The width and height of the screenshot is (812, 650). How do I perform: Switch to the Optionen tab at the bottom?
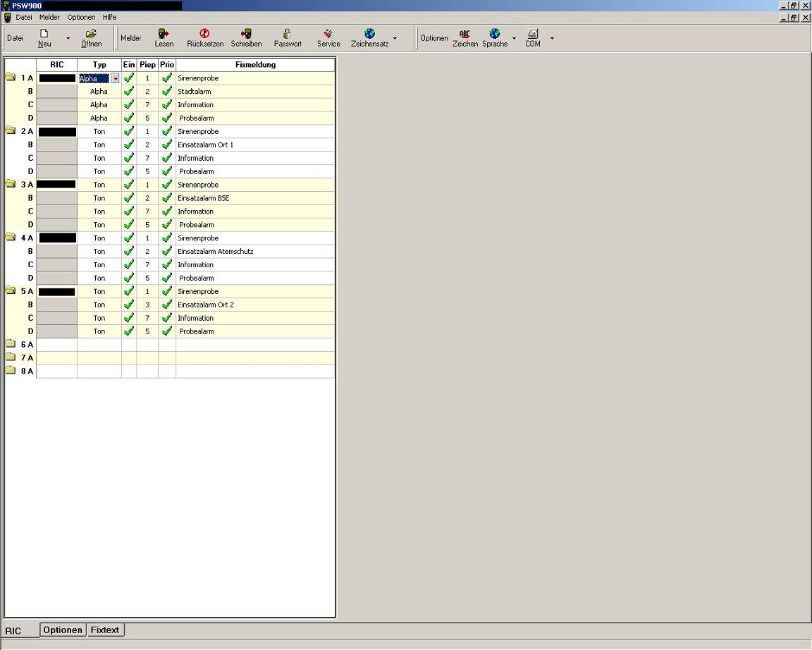(62, 630)
